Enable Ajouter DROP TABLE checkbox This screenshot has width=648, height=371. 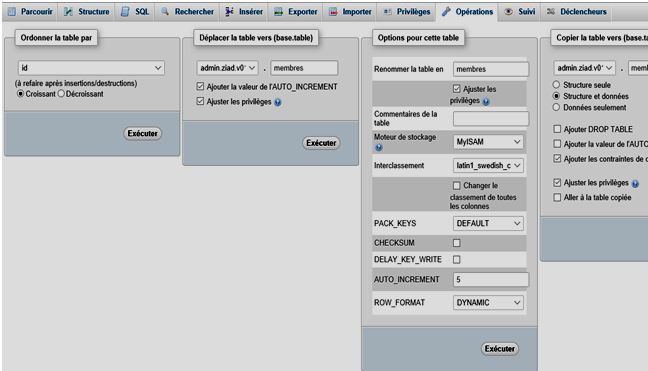coord(557,129)
